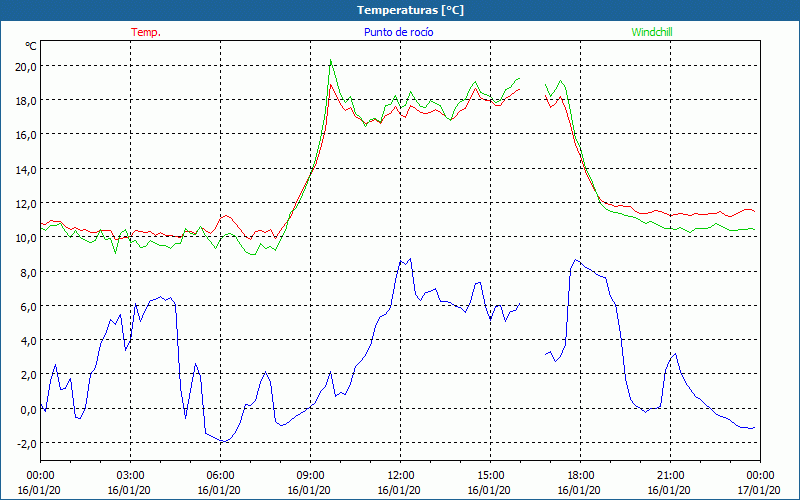Click the 10,0 y-axis value
Image resolution: width=800 pixels, height=500 pixels.
click(x=26, y=238)
